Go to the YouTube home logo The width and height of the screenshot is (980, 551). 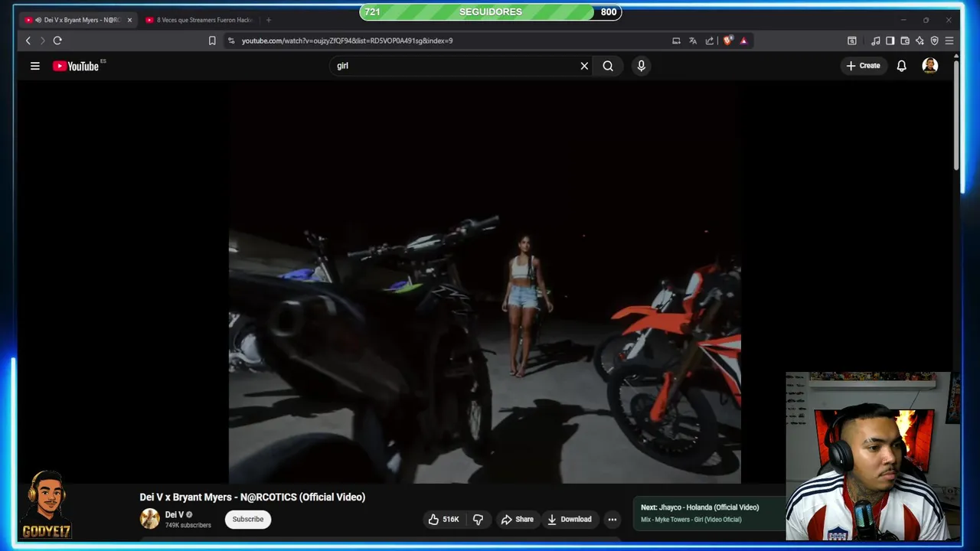[76, 66]
